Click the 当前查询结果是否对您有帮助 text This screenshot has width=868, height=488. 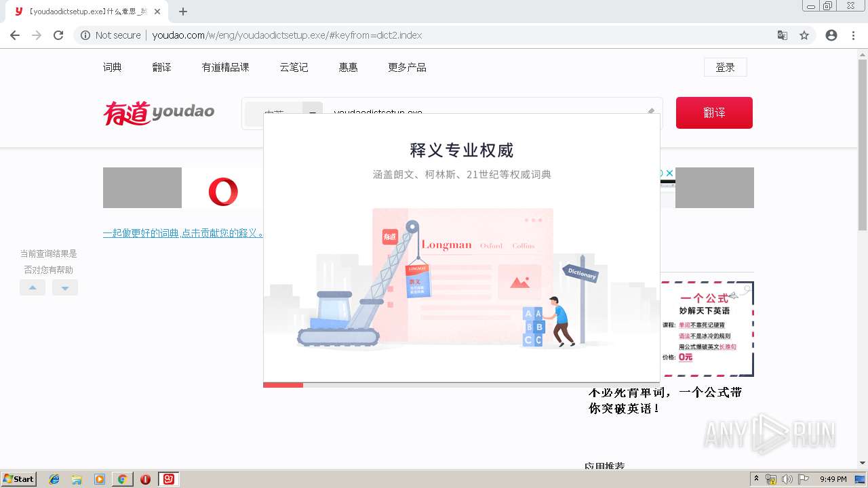[x=48, y=262]
